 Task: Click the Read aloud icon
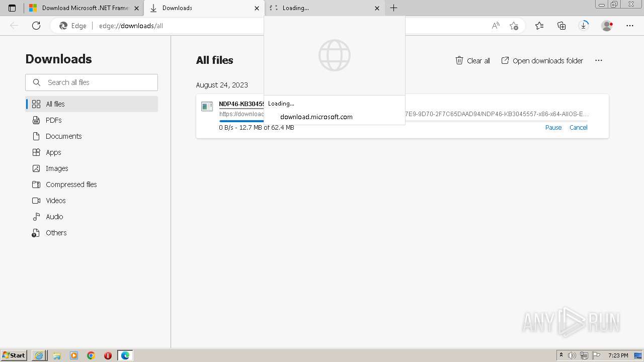pos(496,26)
